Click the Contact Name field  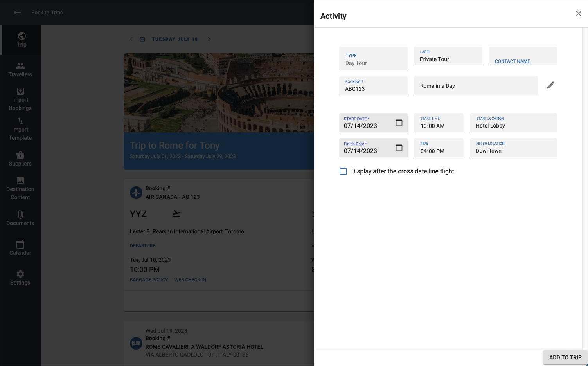tap(523, 56)
